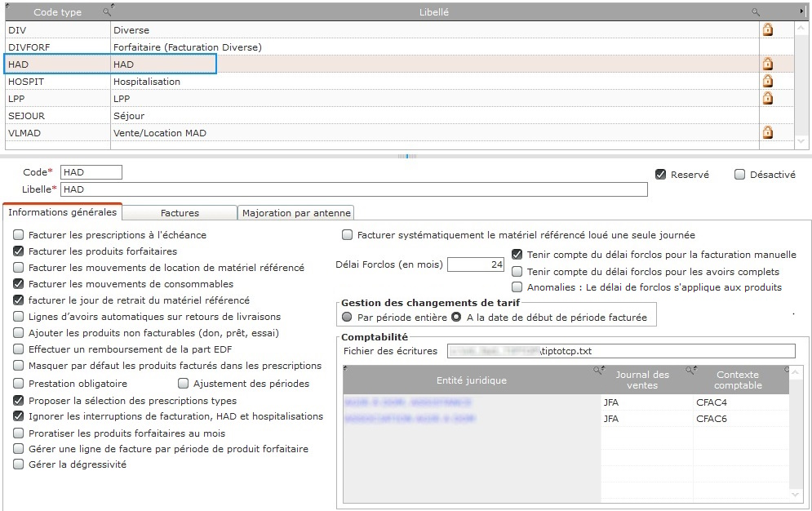Uncheck Facturer les mouvements de consommables
The width and height of the screenshot is (812, 511).
click(19, 284)
